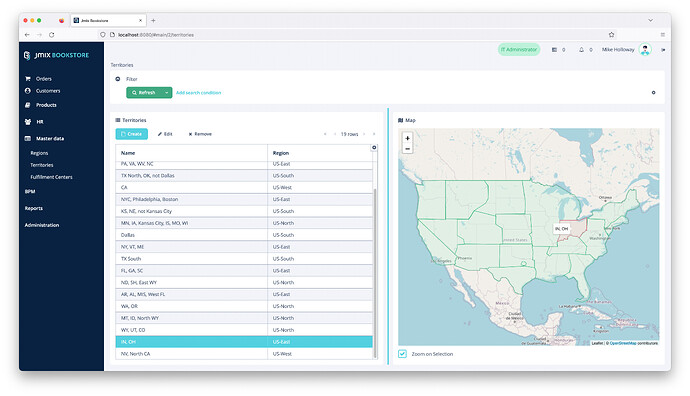Go back in browser history

[27, 35]
